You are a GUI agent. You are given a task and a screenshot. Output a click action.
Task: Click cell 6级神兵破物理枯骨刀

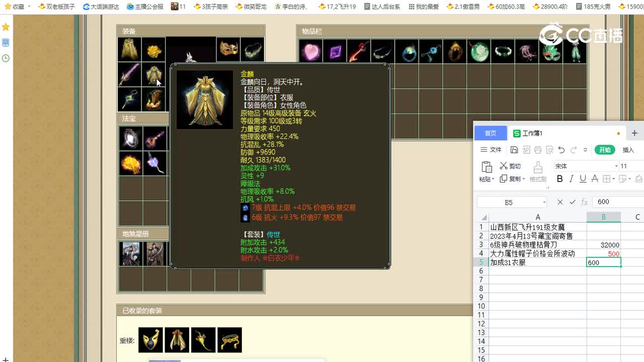tap(537, 245)
